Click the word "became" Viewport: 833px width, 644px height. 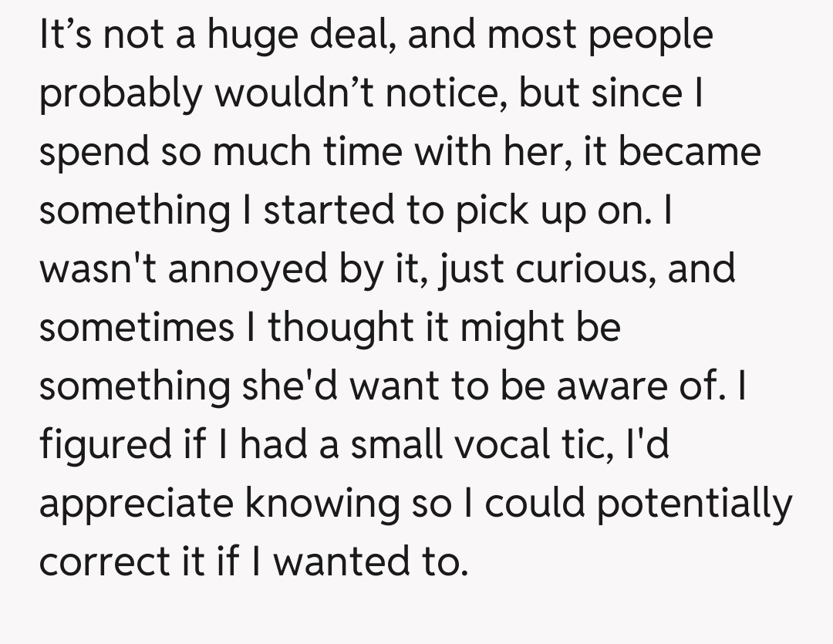689,153
